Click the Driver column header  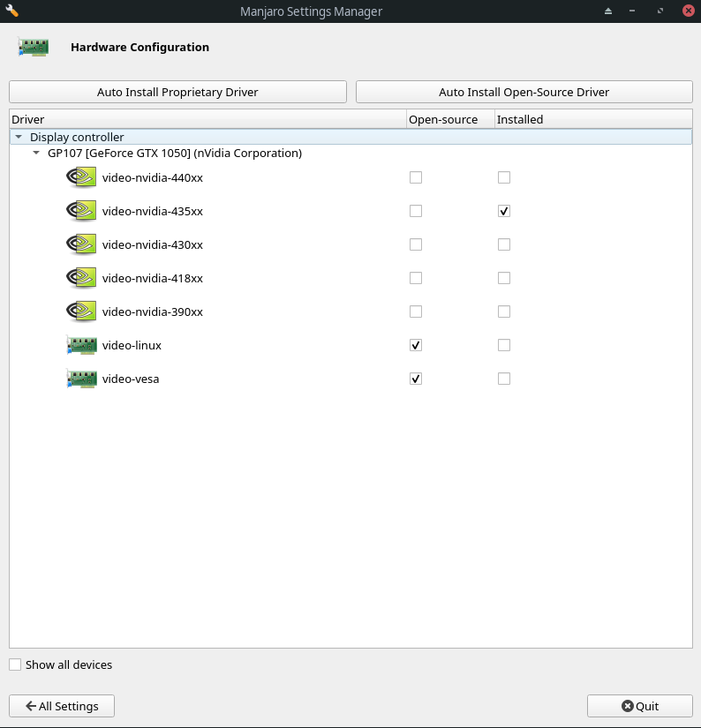coord(207,119)
